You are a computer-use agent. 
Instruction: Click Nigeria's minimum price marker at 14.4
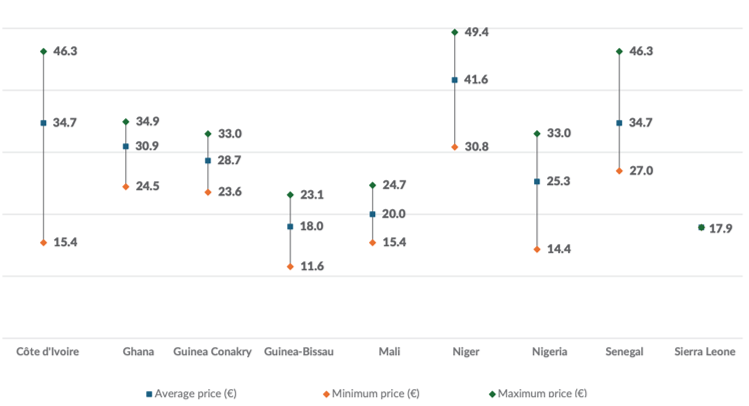click(x=537, y=249)
